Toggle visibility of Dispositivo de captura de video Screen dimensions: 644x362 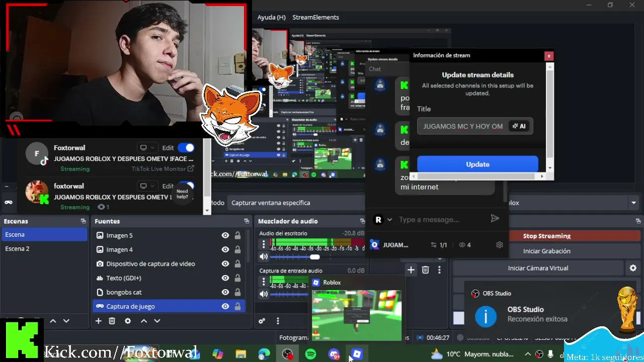tap(225, 263)
